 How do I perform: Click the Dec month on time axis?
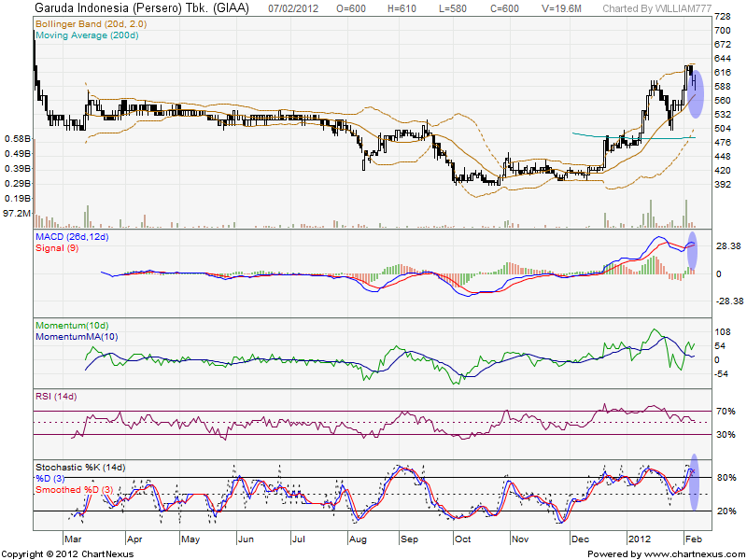point(580,539)
